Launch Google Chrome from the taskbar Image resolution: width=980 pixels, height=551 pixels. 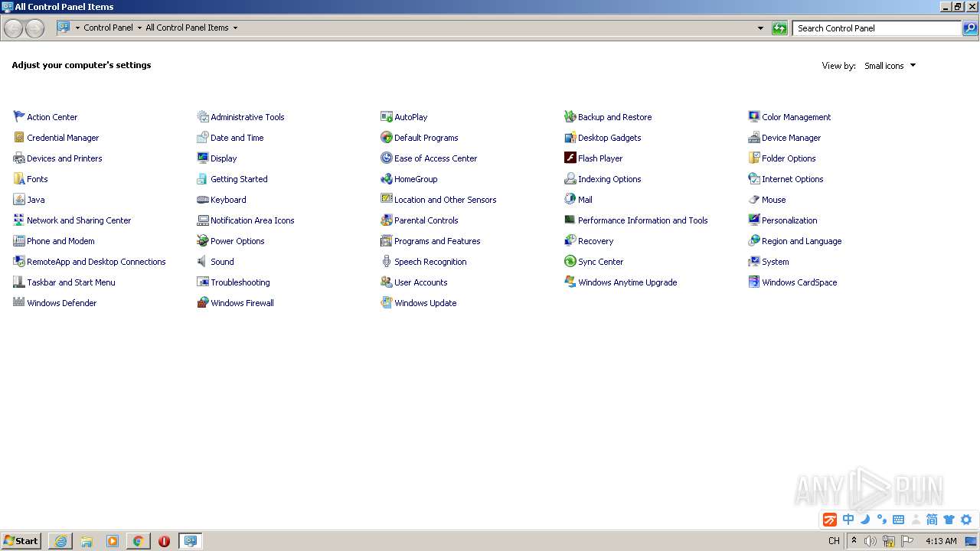pos(138,541)
